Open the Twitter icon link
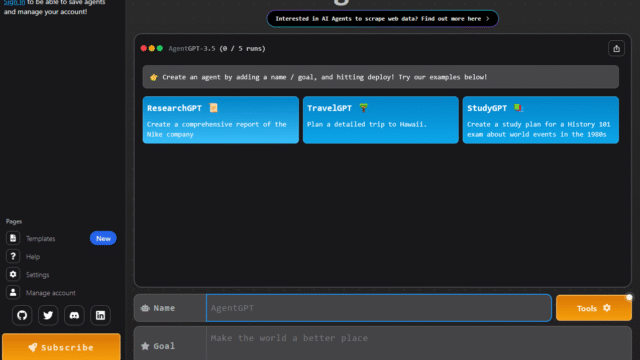The image size is (640, 360). click(x=48, y=315)
